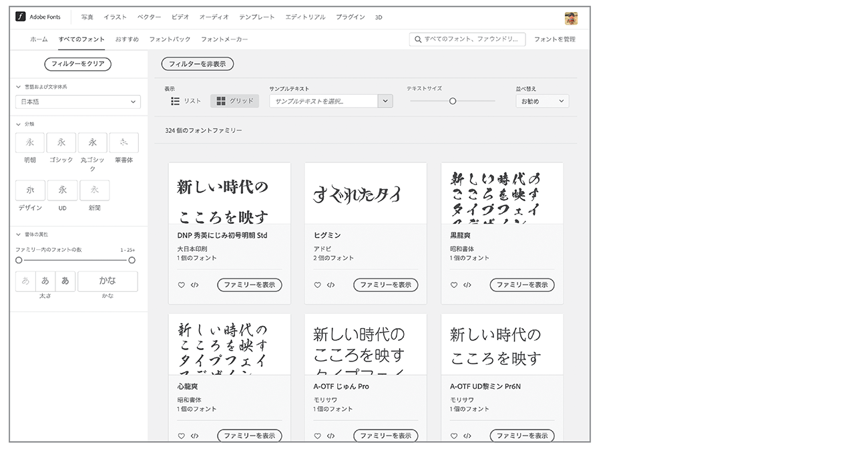The width and height of the screenshot is (868, 449).
Task: Click ファミリーを表示 on the 黒龍爽 card
Action: click(522, 285)
